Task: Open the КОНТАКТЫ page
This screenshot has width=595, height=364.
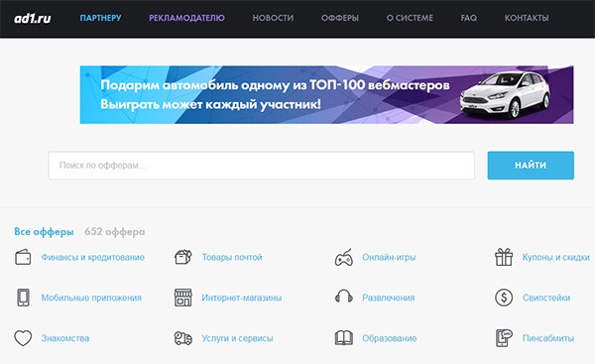Action: tap(527, 18)
